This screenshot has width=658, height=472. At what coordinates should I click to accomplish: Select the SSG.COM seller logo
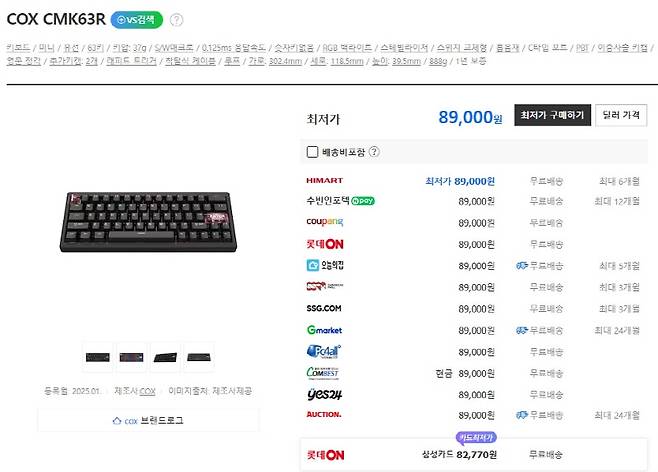(x=324, y=308)
